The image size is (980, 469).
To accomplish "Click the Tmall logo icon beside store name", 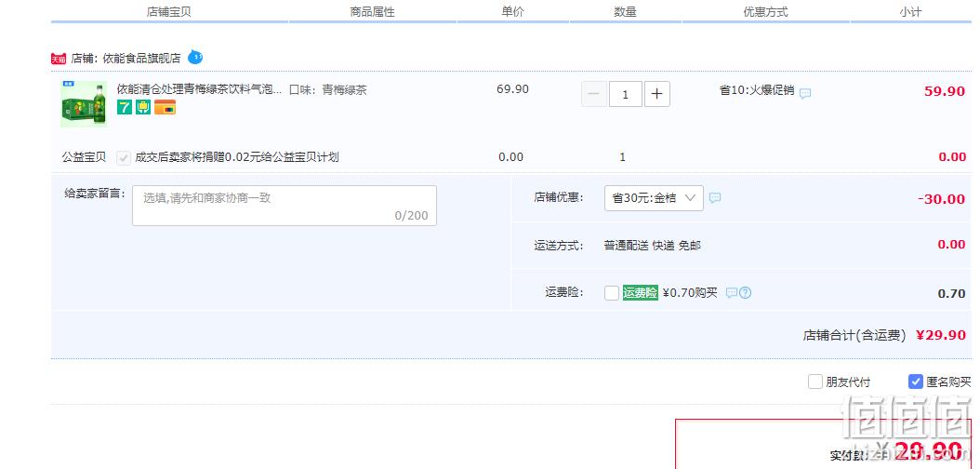I will coord(59,60).
